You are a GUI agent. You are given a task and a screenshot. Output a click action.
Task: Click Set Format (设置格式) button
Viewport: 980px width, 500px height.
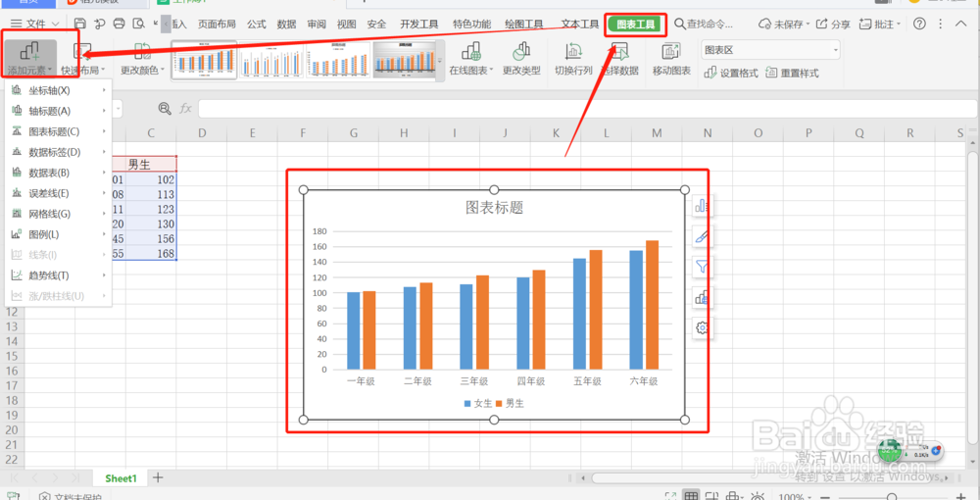(731, 74)
